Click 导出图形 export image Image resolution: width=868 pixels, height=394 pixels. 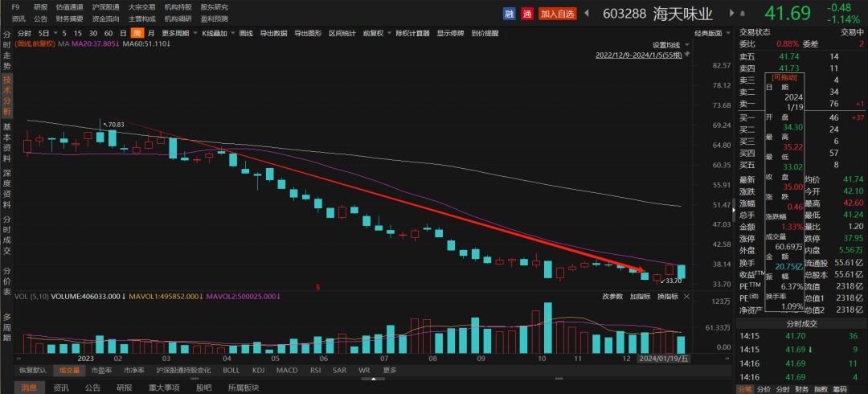308,33
